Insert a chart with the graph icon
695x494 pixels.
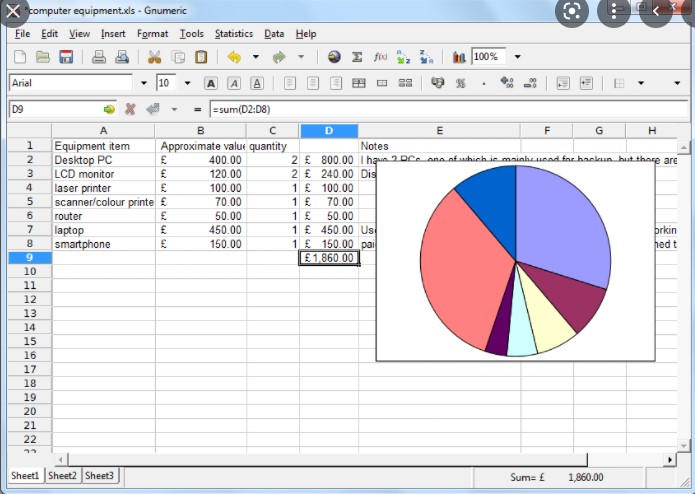click(x=459, y=57)
